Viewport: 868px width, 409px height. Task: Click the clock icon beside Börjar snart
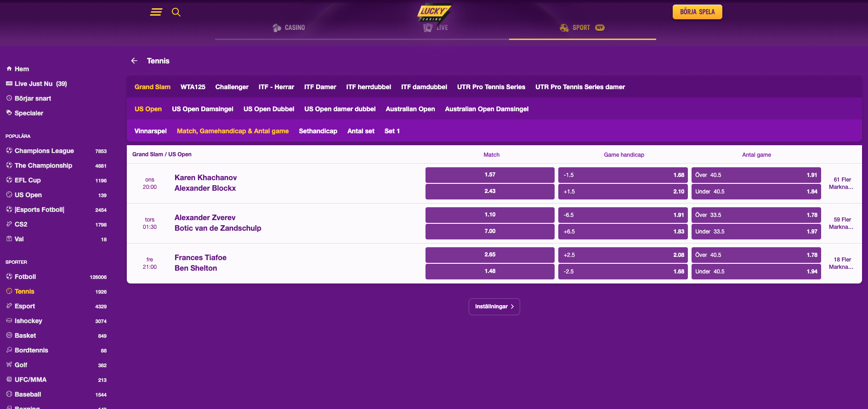click(9, 98)
